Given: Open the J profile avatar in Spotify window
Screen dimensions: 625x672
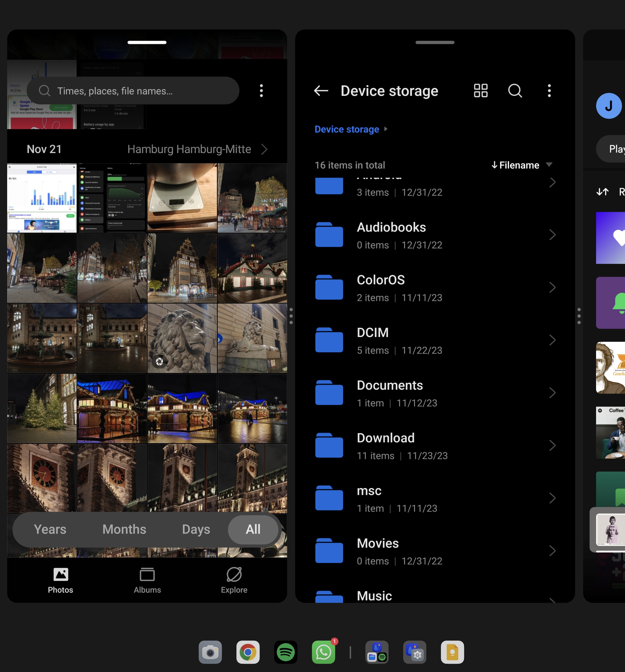Looking at the screenshot, I should [609, 106].
